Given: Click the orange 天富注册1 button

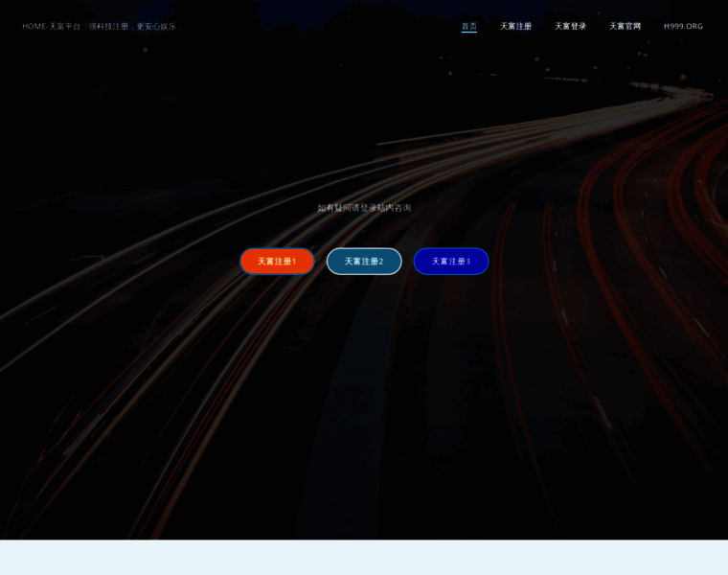Looking at the screenshot, I should [277, 261].
